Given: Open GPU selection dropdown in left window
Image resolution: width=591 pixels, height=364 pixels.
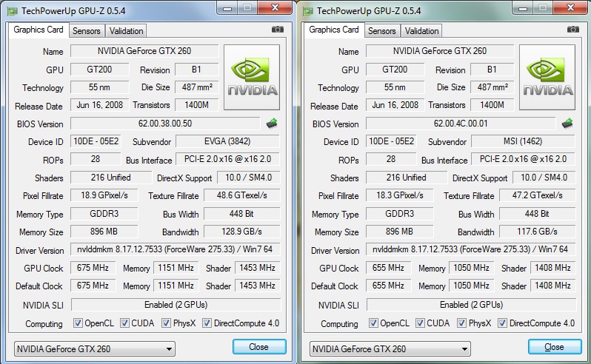Looking at the screenshot, I should [x=95, y=349].
